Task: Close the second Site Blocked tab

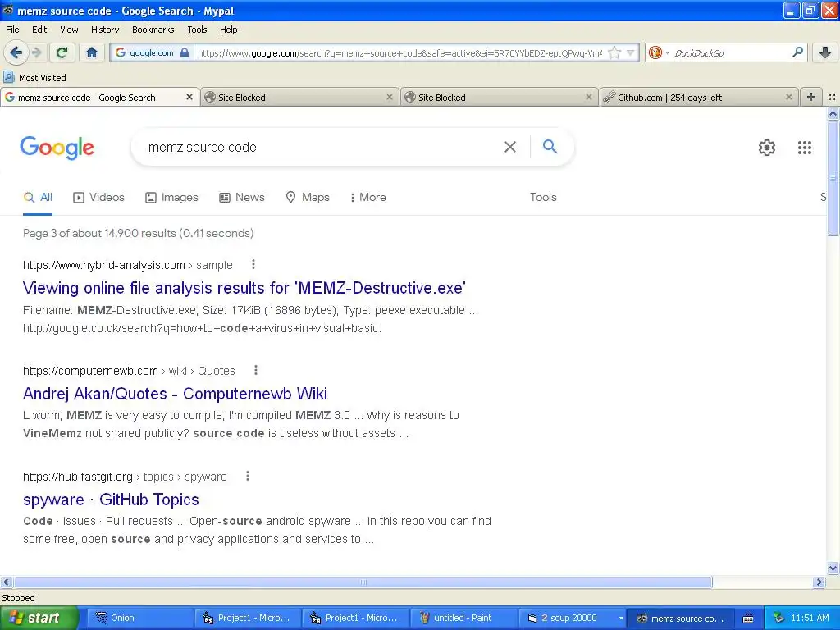Action: tap(589, 97)
